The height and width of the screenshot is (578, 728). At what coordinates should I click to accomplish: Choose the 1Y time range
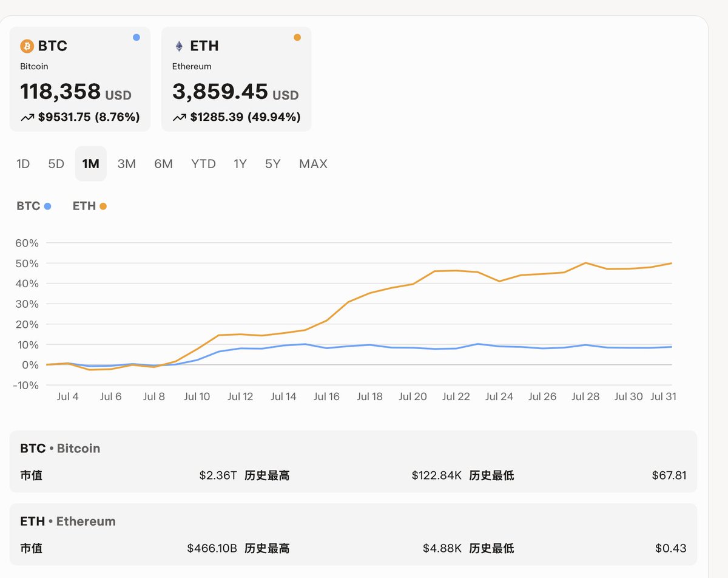240,164
